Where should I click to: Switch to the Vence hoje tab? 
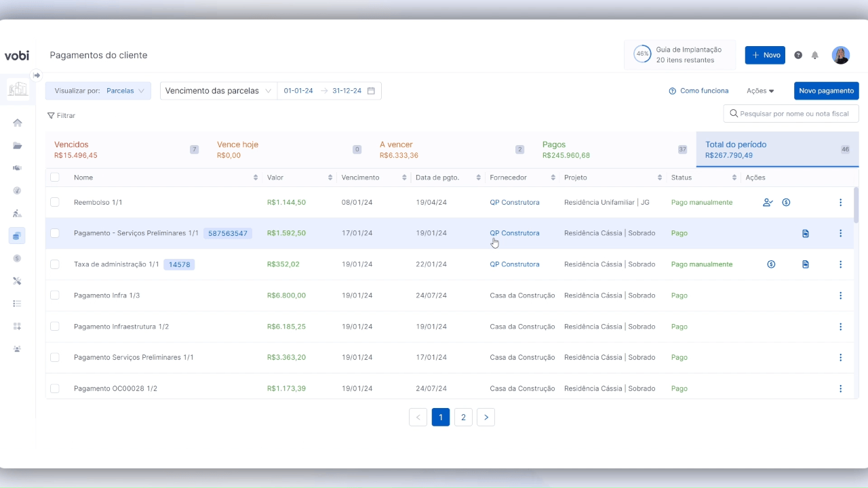pyautogui.click(x=290, y=150)
